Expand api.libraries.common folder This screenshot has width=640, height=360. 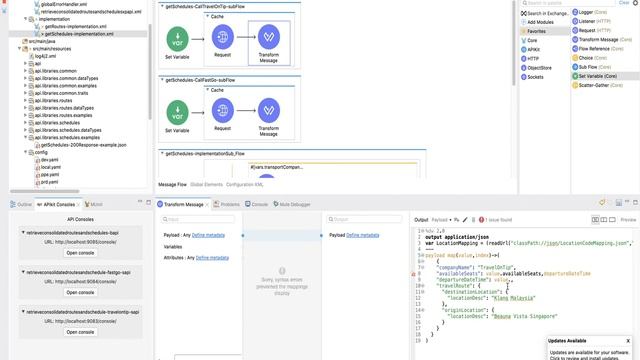[25, 71]
